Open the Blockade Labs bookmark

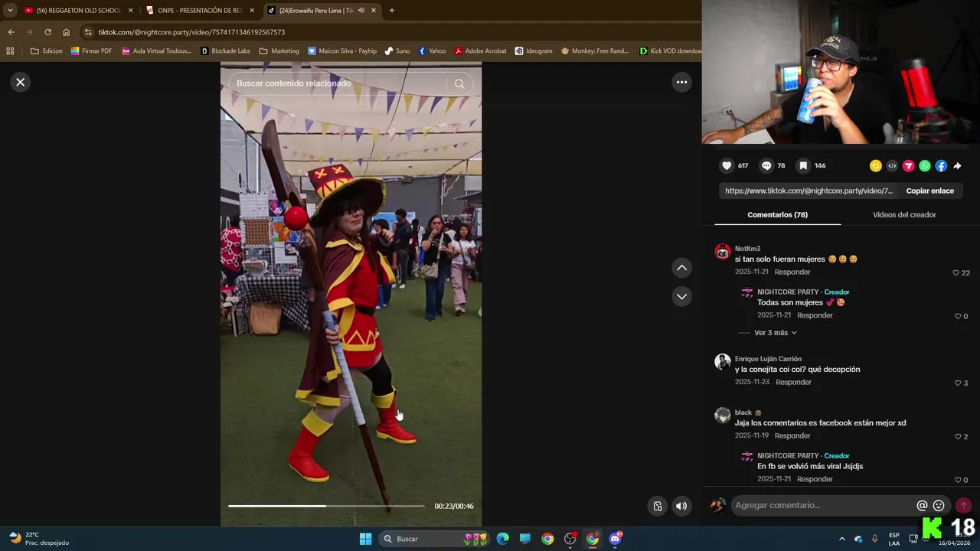tap(225, 51)
